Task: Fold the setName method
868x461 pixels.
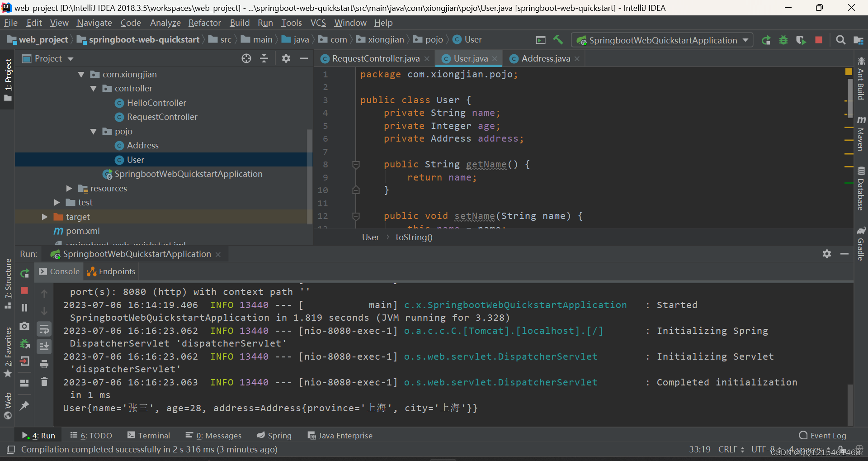Action: click(356, 216)
